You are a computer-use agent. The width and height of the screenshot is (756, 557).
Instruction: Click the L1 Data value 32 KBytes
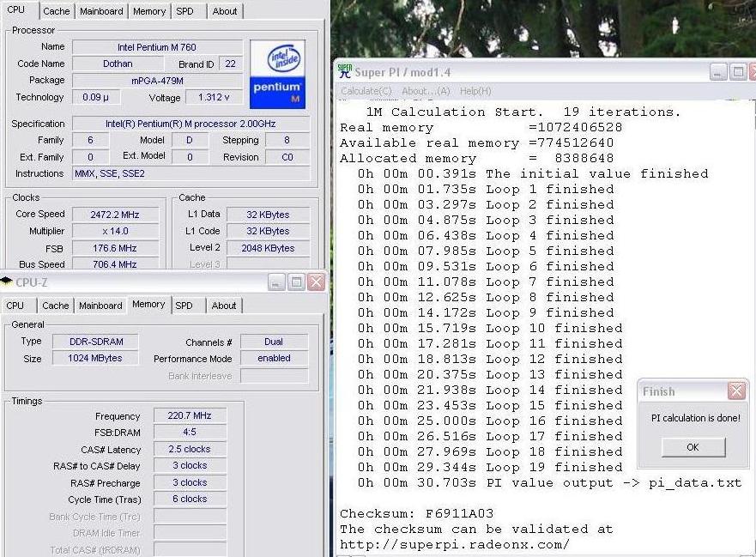(x=268, y=215)
